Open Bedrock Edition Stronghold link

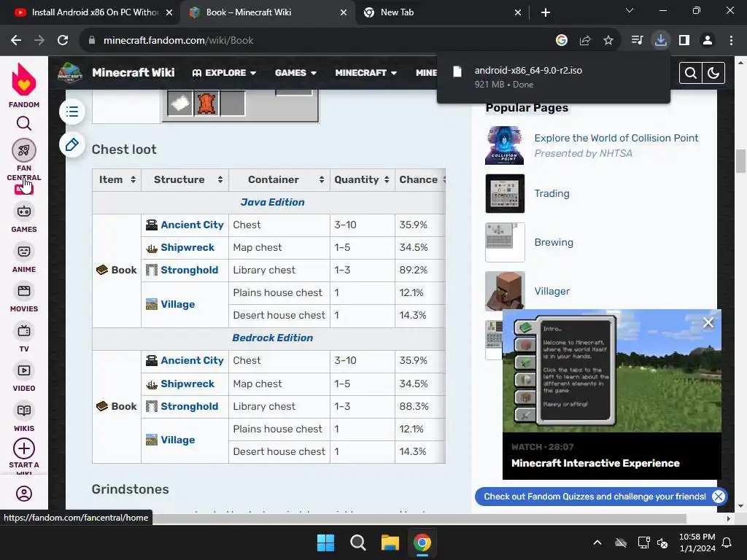(189, 406)
